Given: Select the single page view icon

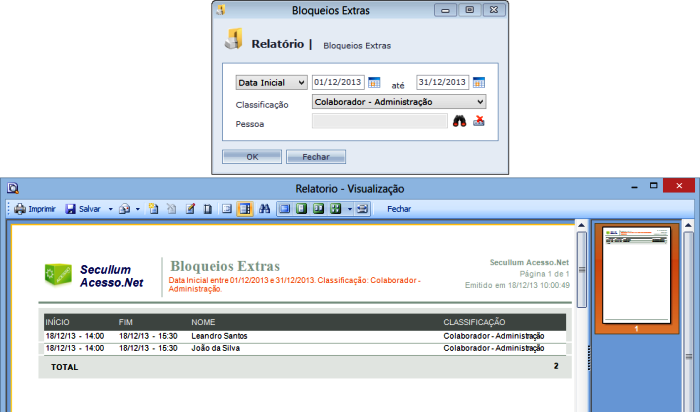Looking at the screenshot, I should tap(302, 209).
